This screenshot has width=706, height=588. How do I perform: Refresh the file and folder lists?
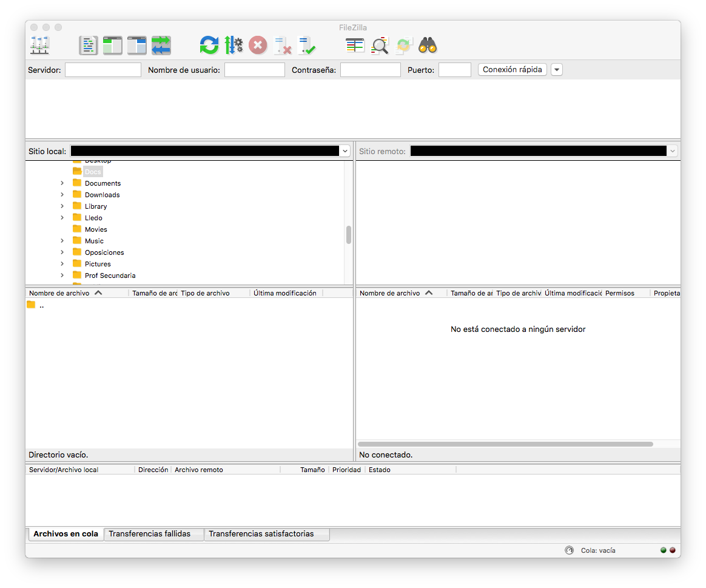(x=209, y=46)
